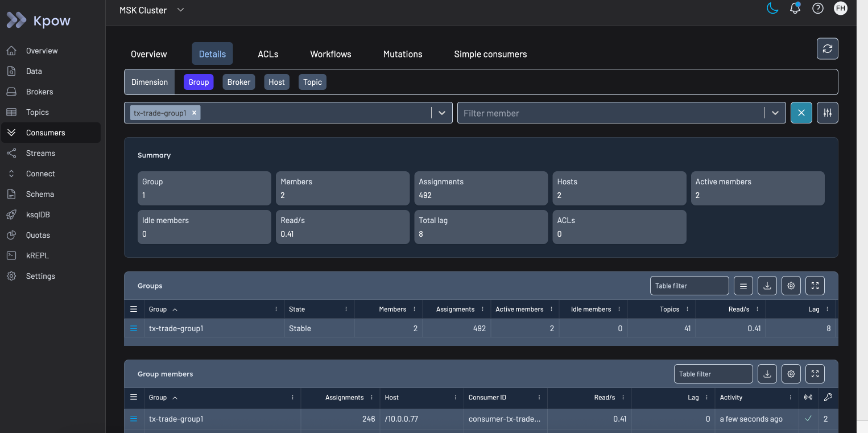Image resolution: width=868 pixels, height=433 pixels.
Task: Switch to the Details tab
Action: pyautogui.click(x=212, y=54)
